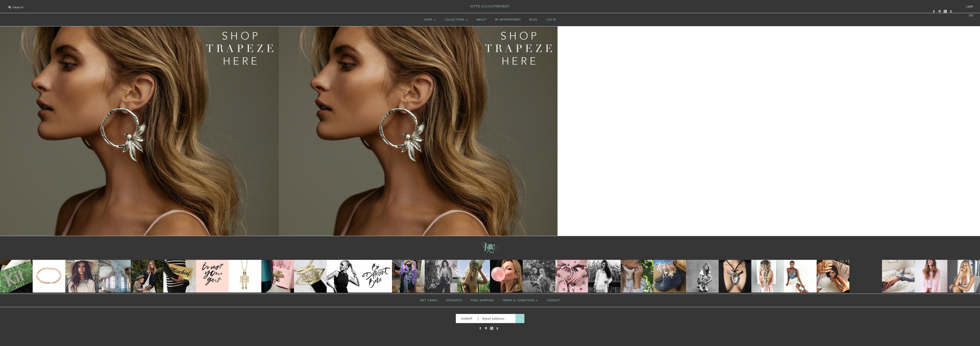Open the Free Shipping link
This screenshot has width=980, height=346.
(x=482, y=300)
